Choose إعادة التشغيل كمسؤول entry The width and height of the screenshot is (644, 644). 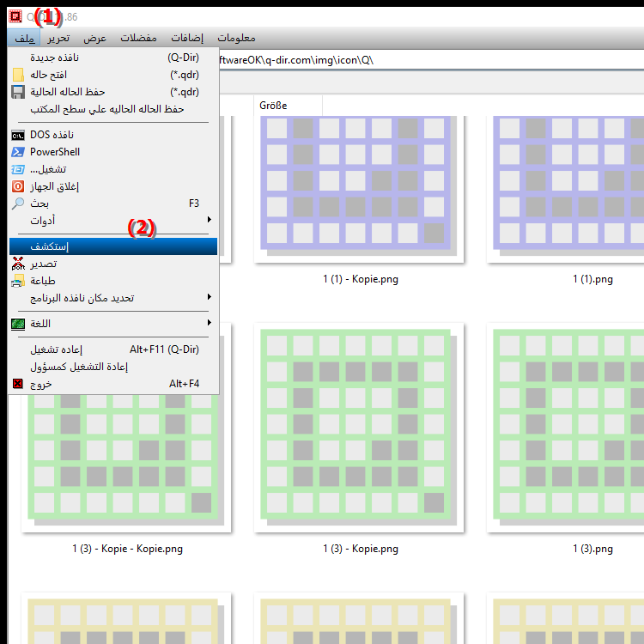point(113,367)
